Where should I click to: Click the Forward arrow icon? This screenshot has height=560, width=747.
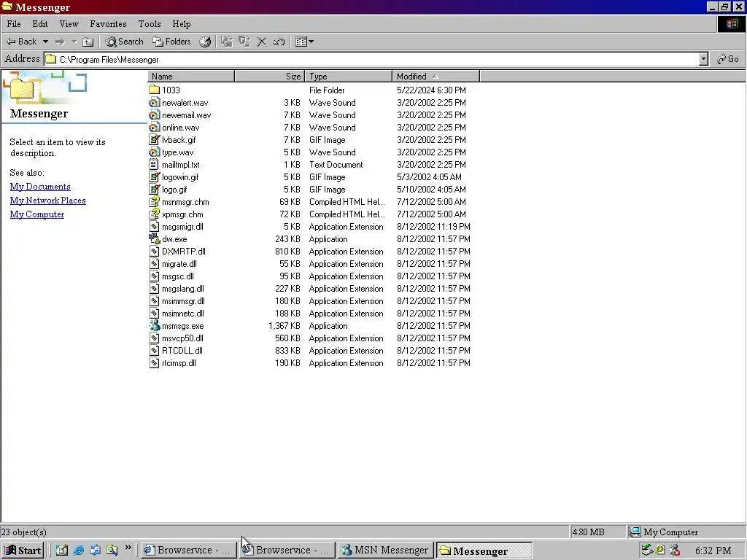tap(60, 42)
